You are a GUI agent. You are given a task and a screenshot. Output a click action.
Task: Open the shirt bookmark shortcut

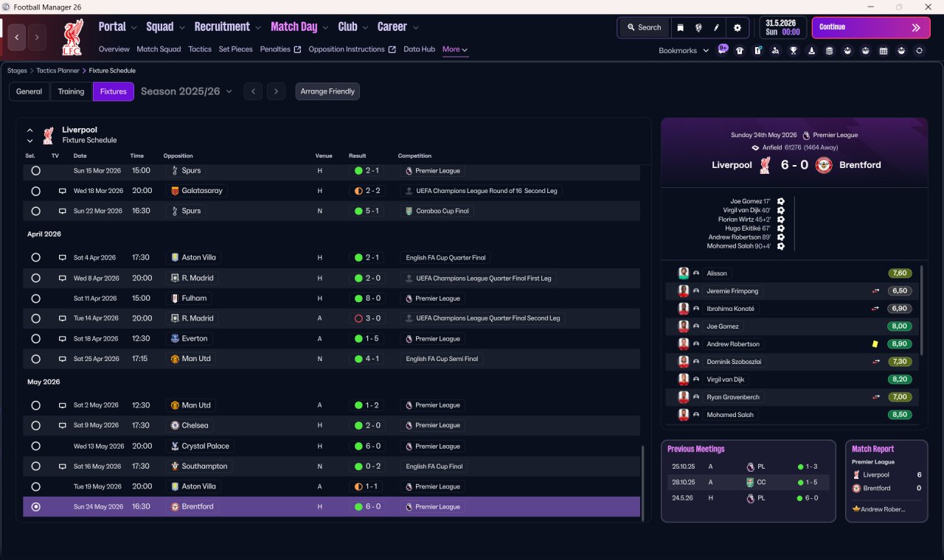[740, 51]
